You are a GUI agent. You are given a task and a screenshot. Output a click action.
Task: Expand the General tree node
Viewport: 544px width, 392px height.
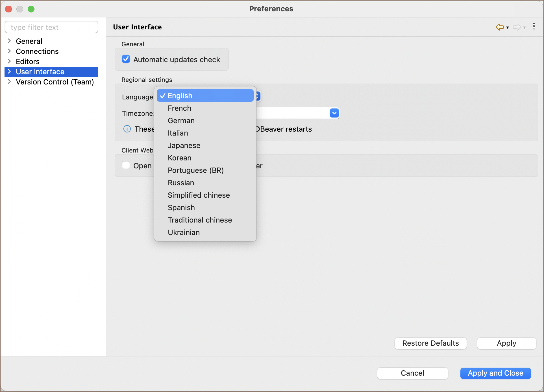[9, 41]
